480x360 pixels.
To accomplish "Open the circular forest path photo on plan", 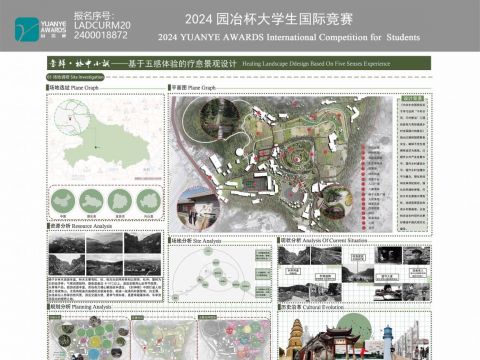I will click(220, 119).
